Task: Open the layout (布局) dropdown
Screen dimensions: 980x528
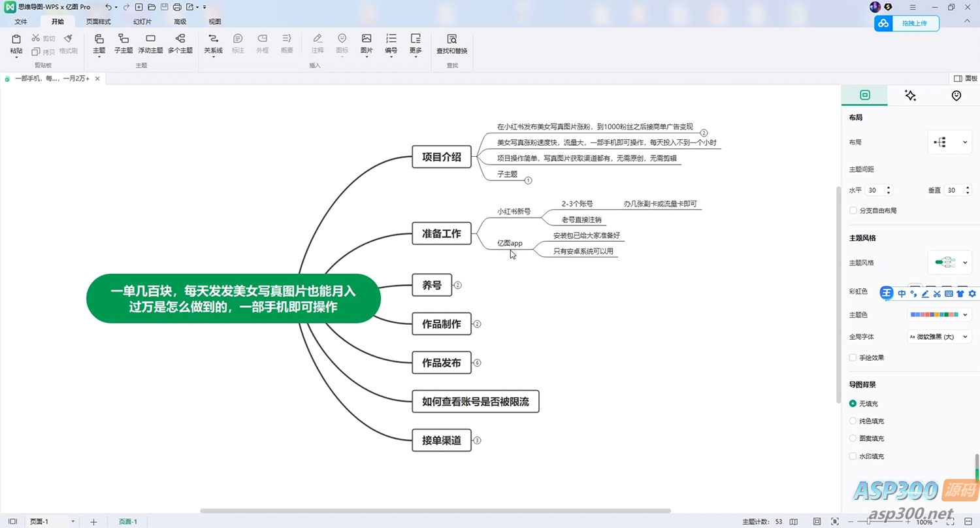Action: pyautogui.click(x=949, y=142)
